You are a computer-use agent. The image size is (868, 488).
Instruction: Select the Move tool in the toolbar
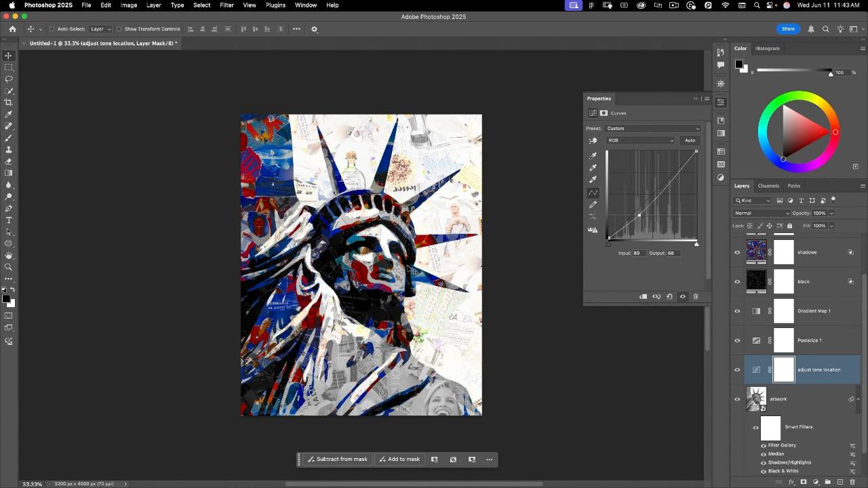click(9, 56)
